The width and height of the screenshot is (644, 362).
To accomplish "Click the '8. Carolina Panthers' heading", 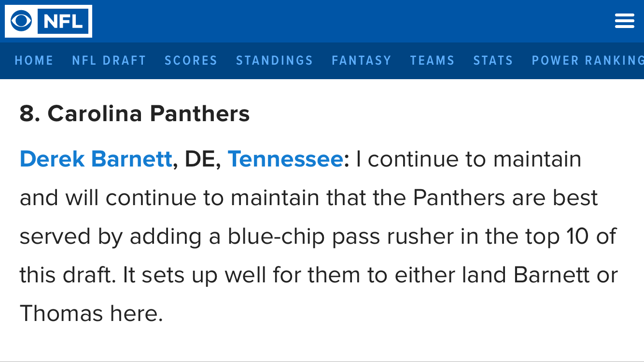I will click(x=135, y=114).
